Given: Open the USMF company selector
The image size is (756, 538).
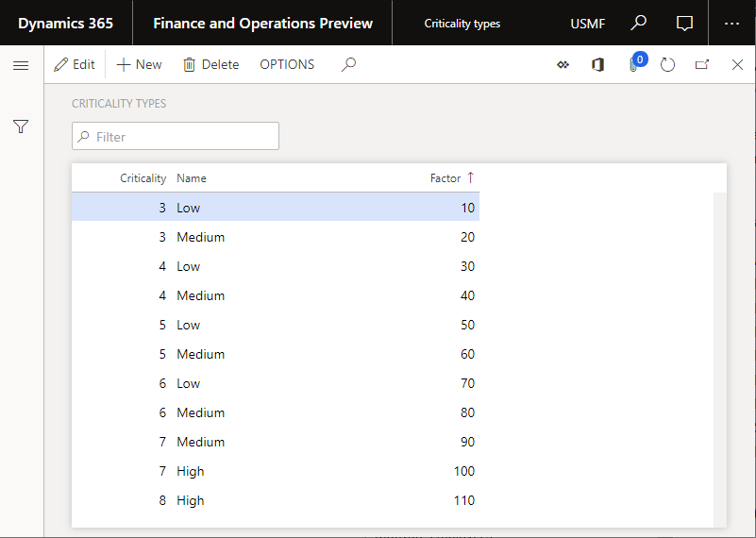Looking at the screenshot, I should pos(587,24).
